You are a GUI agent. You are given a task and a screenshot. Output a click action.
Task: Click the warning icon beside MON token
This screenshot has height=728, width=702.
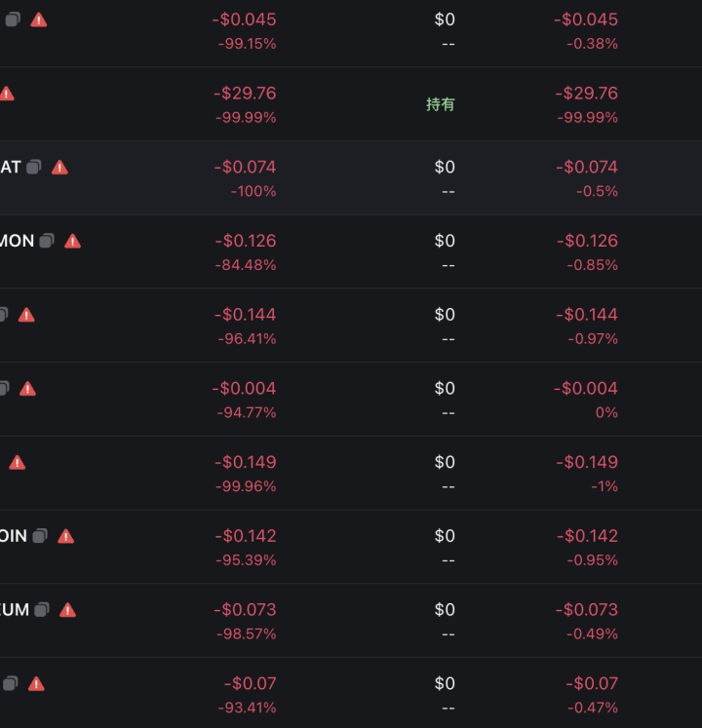72,241
